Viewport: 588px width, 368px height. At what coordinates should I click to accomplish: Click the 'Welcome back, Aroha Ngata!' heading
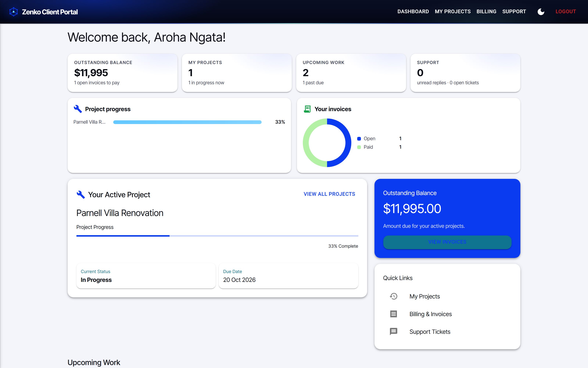[146, 37]
